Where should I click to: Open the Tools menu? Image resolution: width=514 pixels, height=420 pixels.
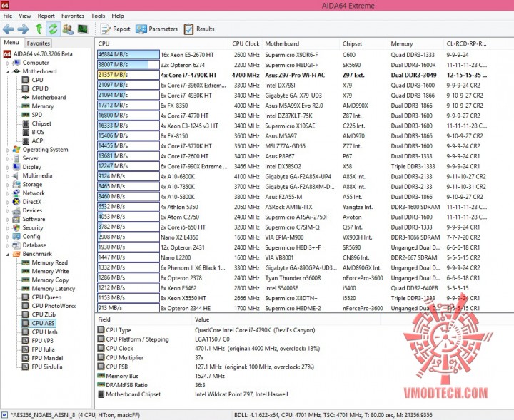(x=98, y=16)
